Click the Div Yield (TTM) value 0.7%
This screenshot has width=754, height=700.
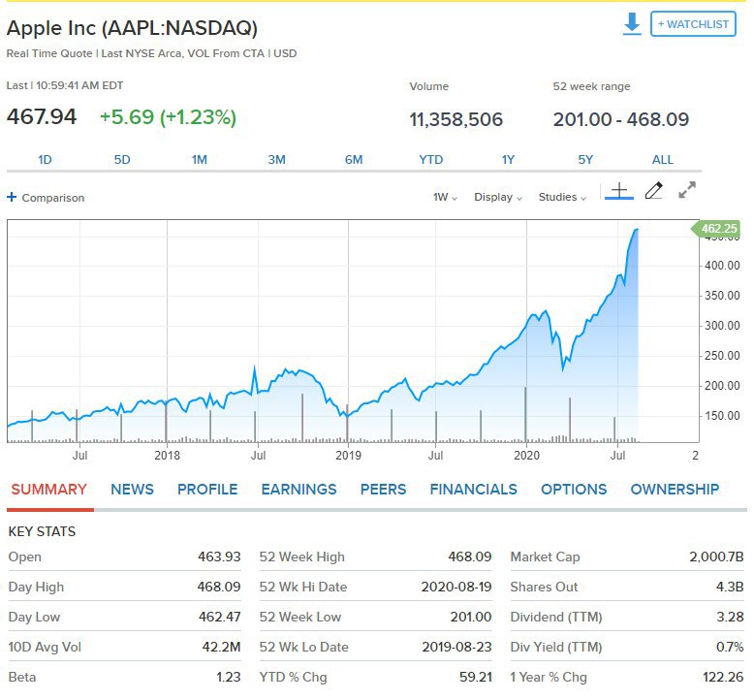730,647
